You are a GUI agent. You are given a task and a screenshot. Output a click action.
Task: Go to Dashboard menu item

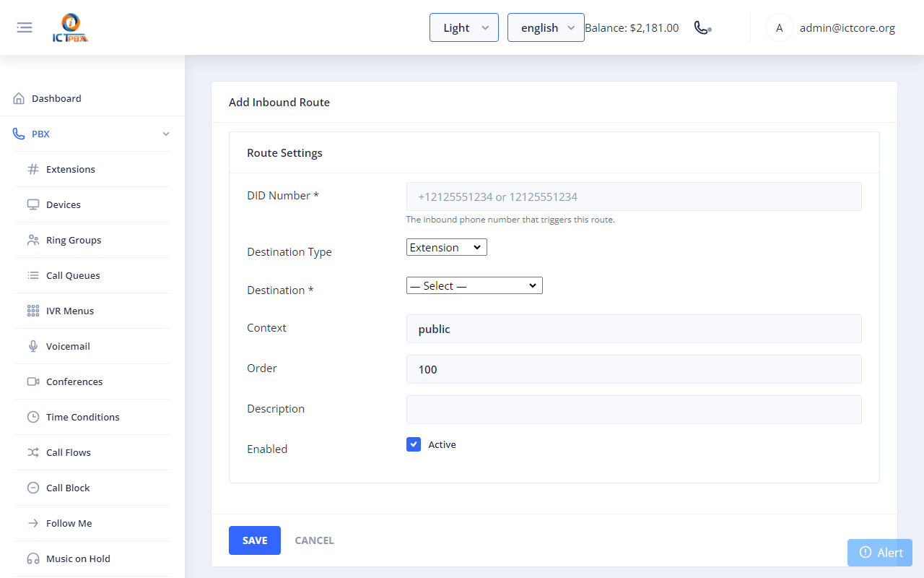pyautogui.click(x=92, y=98)
